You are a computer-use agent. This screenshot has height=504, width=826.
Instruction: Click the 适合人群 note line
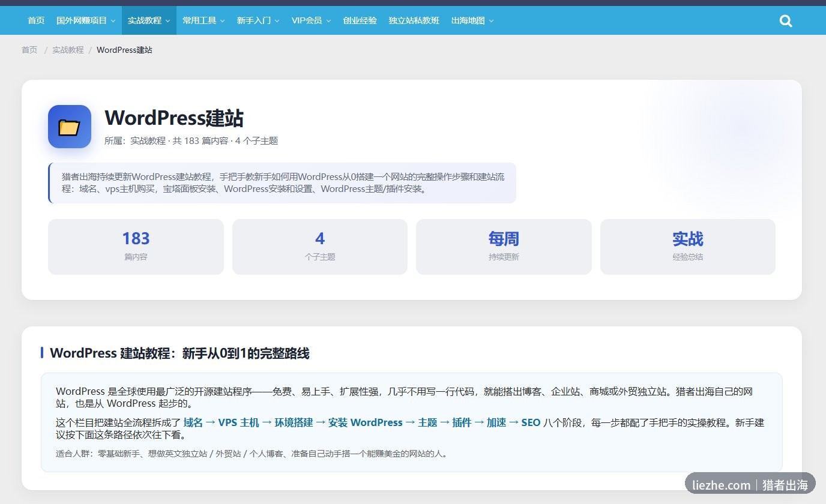point(252,454)
